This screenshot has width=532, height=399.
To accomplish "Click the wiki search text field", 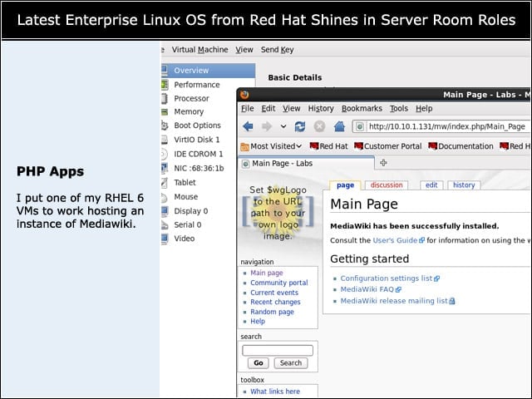I will [x=278, y=351].
